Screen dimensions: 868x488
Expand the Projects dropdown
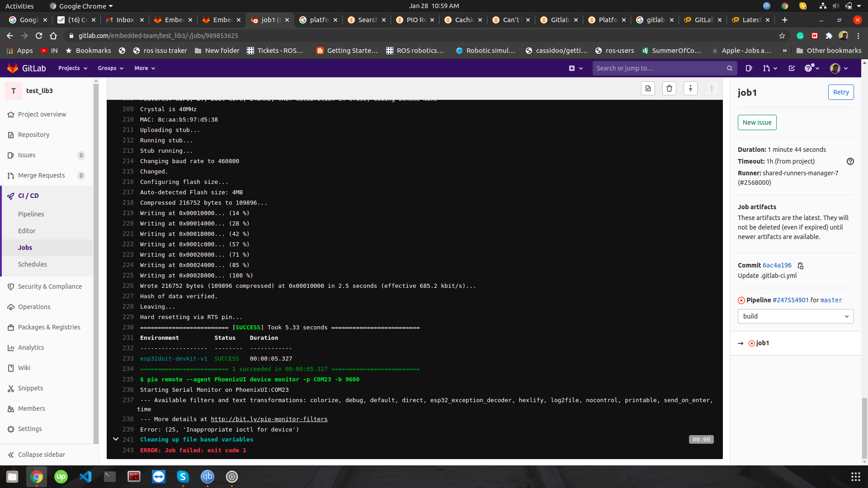(72, 68)
